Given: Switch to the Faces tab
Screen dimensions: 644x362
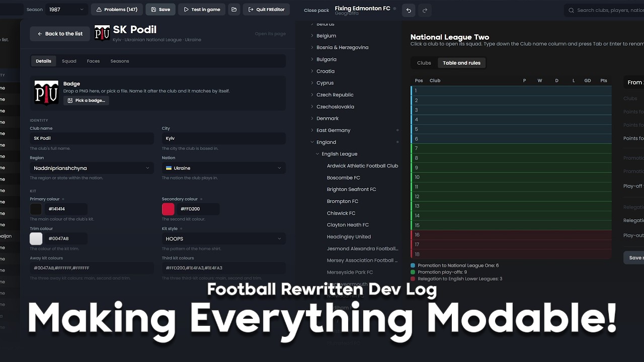Looking at the screenshot, I should point(93,61).
